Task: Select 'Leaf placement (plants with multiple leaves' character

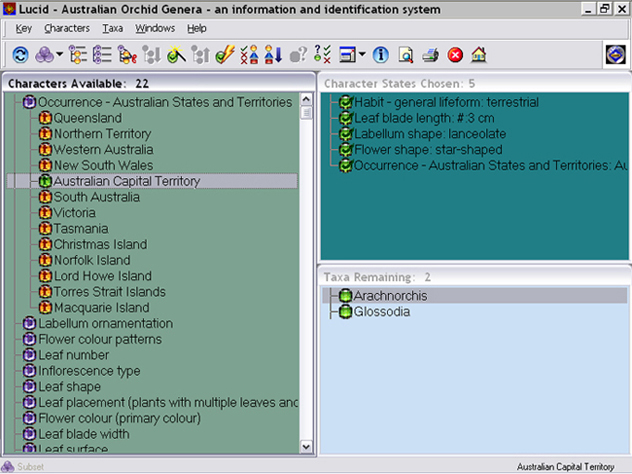Action: click(168, 403)
